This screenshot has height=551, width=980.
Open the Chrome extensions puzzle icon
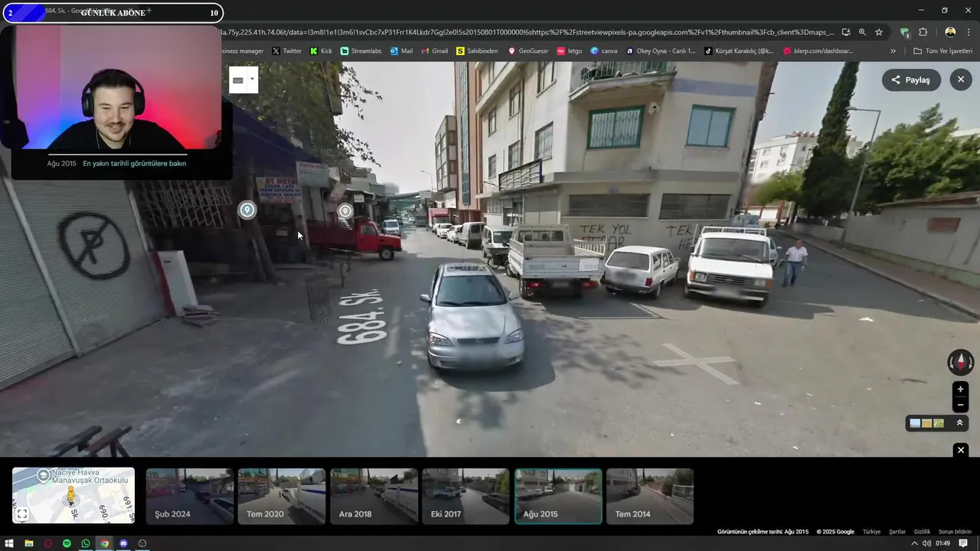[x=923, y=32]
